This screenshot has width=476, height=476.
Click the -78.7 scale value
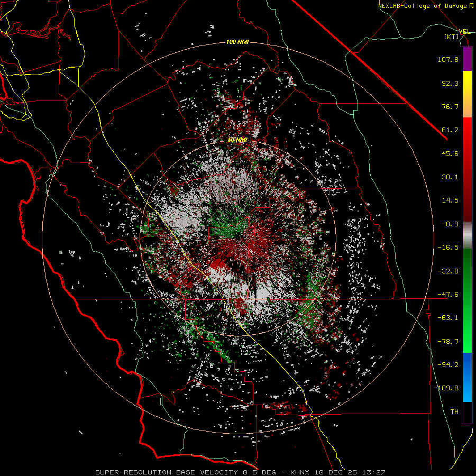tap(448, 342)
